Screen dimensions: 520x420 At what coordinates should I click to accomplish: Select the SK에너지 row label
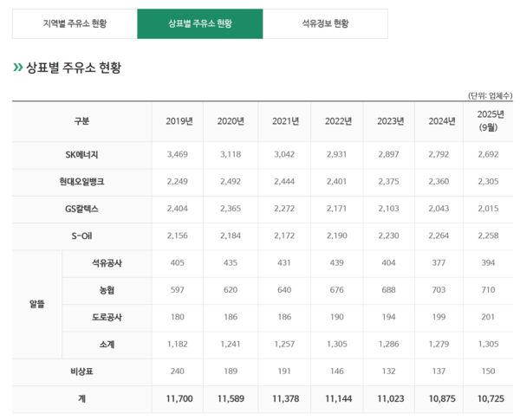pyautogui.click(x=81, y=155)
